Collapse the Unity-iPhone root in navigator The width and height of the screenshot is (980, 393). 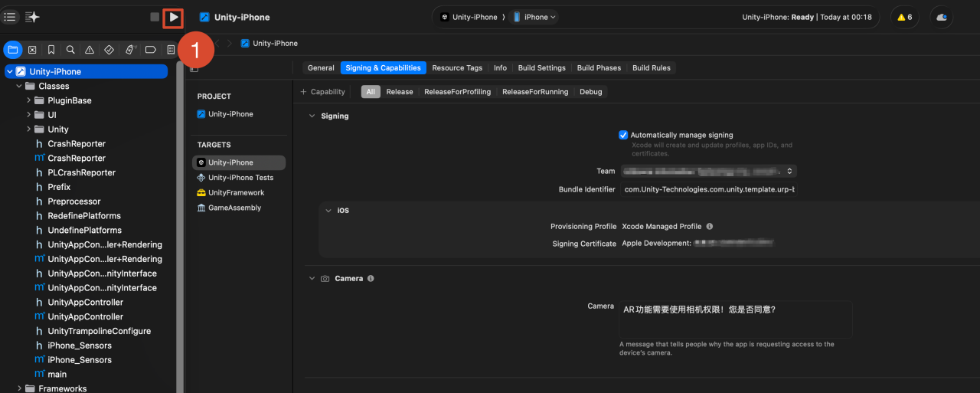click(9, 72)
